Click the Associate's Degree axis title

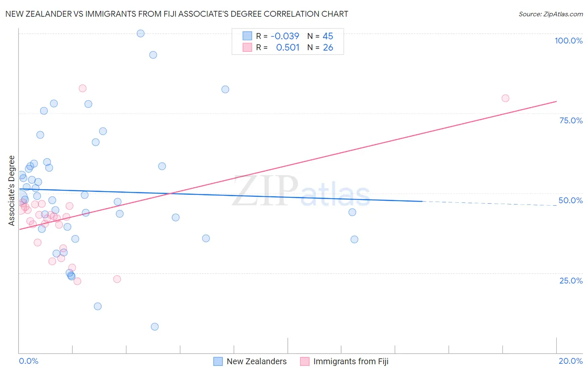tap(12, 191)
